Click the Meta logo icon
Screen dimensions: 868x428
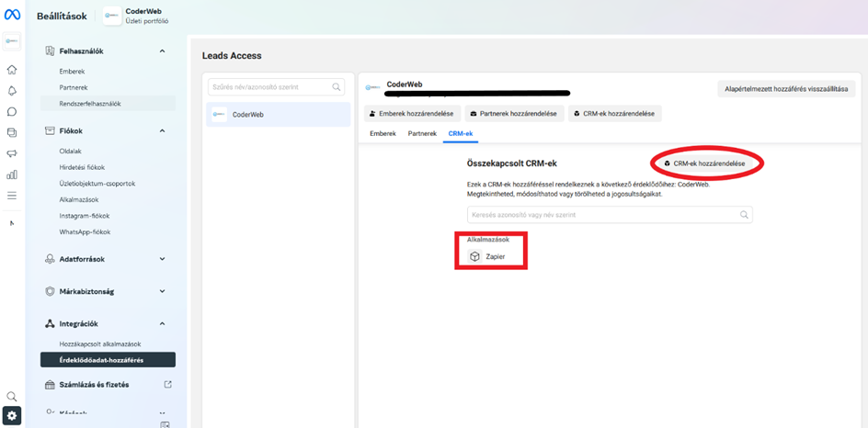[12, 15]
